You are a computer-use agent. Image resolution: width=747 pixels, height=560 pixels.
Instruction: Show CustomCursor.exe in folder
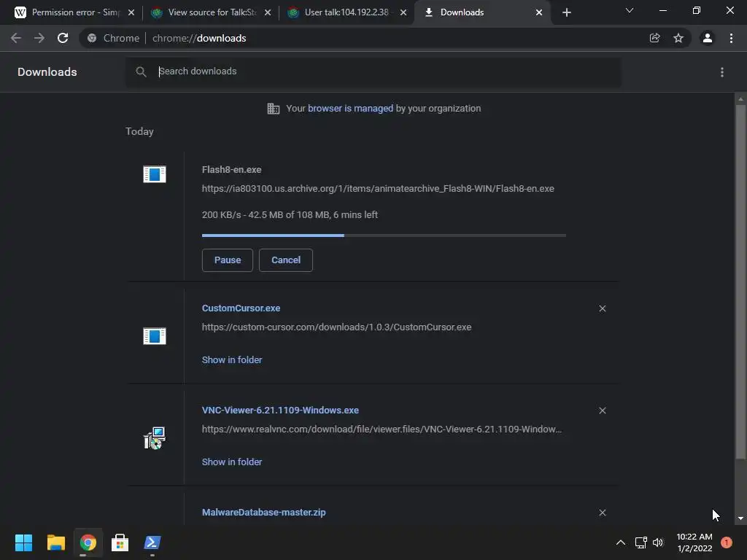[x=232, y=360]
